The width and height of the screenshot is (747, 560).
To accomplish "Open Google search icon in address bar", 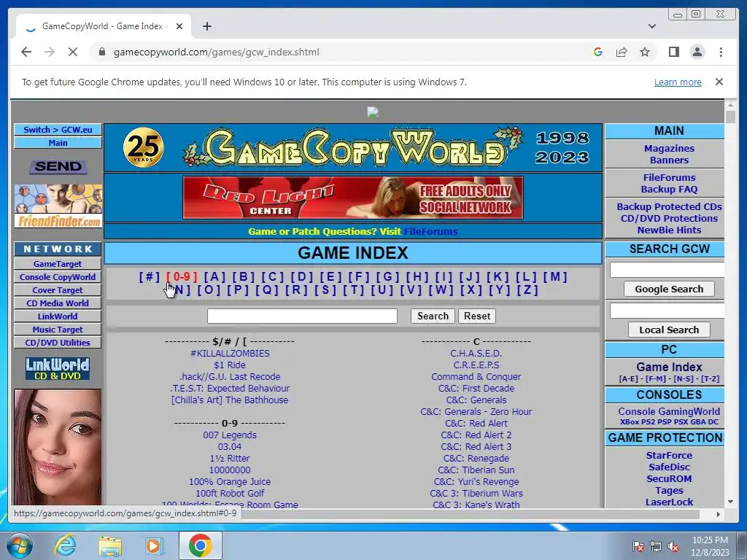I will (598, 52).
